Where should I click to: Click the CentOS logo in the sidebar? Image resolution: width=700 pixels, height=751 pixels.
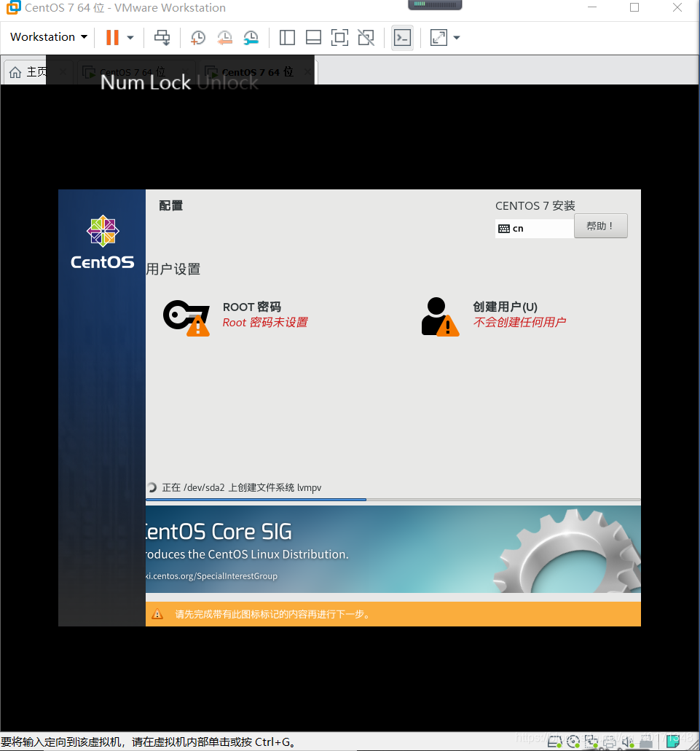pos(103,242)
